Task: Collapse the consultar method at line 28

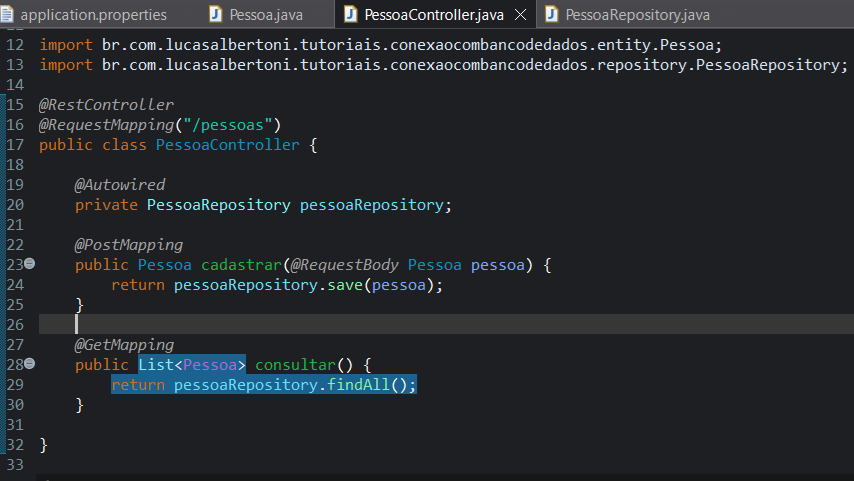Action: click(29, 364)
